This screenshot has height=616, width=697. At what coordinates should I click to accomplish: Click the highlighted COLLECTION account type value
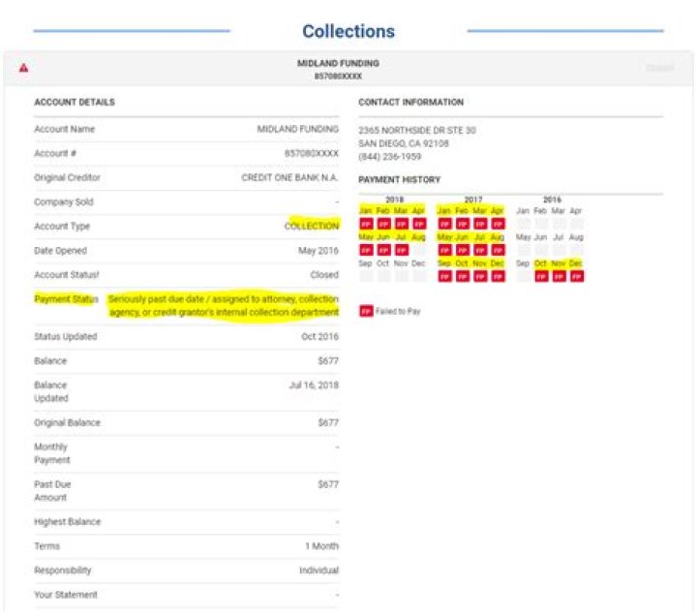click(x=311, y=226)
